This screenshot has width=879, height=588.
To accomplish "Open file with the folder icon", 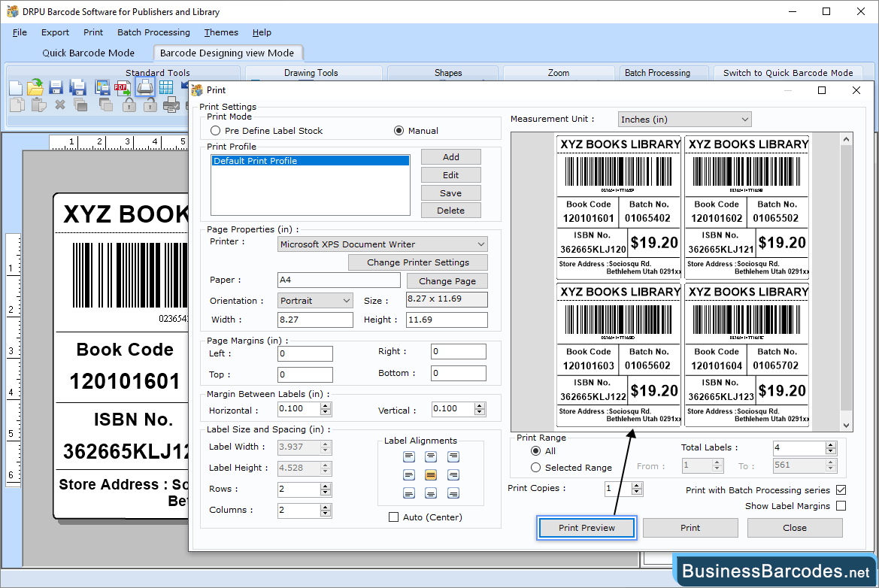I will [x=35, y=87].
